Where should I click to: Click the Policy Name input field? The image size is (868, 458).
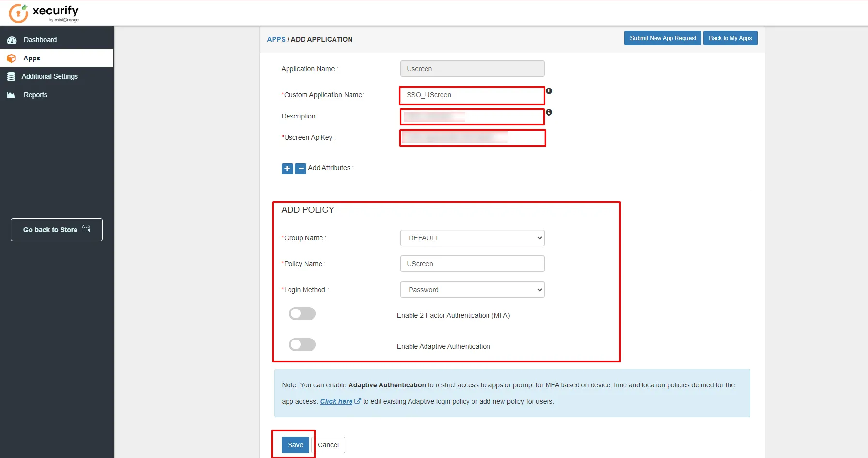pos(472,264)
